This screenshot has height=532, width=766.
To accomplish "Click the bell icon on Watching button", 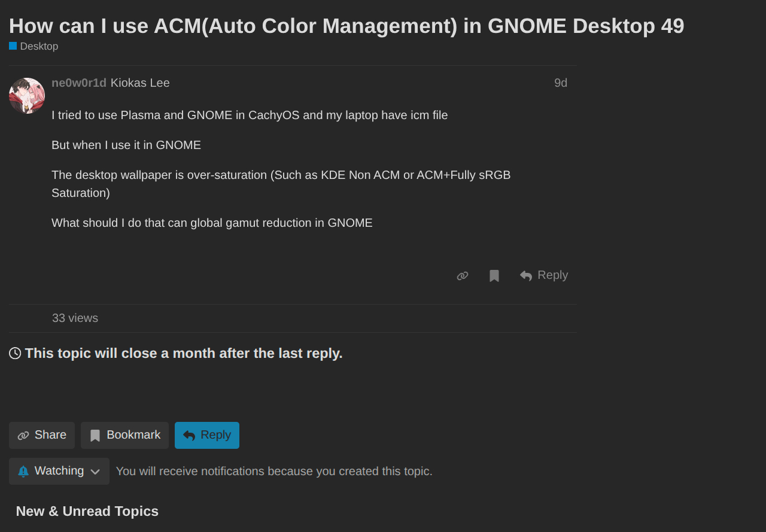I will (x=23, y=472).
